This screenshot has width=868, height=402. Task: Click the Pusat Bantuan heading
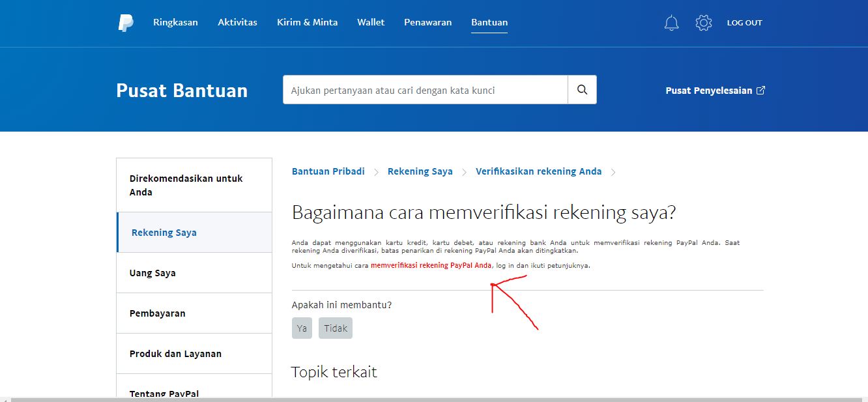[x=182, y=91]
